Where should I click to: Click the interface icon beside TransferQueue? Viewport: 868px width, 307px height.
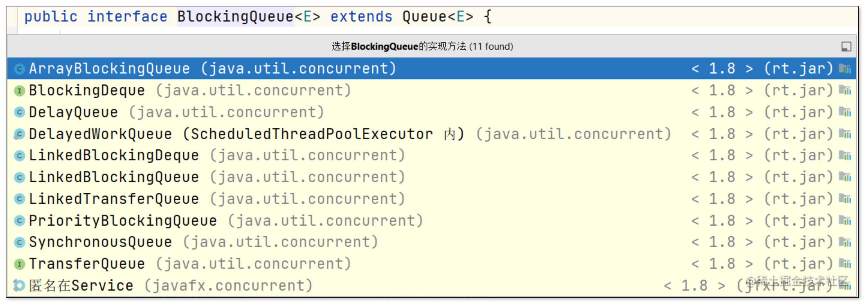click(20, 264)
